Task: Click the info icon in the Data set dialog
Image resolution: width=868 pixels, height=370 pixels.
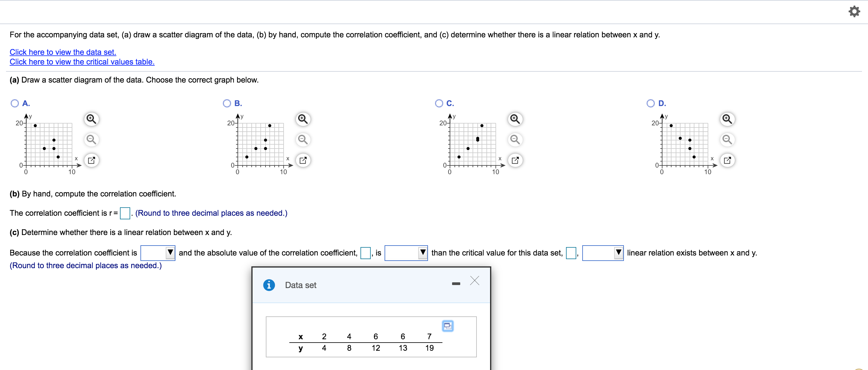Action: pyautogui.click(x=269, y=285)
